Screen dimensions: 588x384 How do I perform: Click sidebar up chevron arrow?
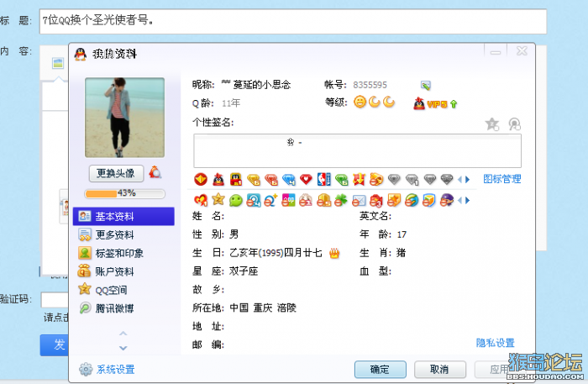click(123, 334)
